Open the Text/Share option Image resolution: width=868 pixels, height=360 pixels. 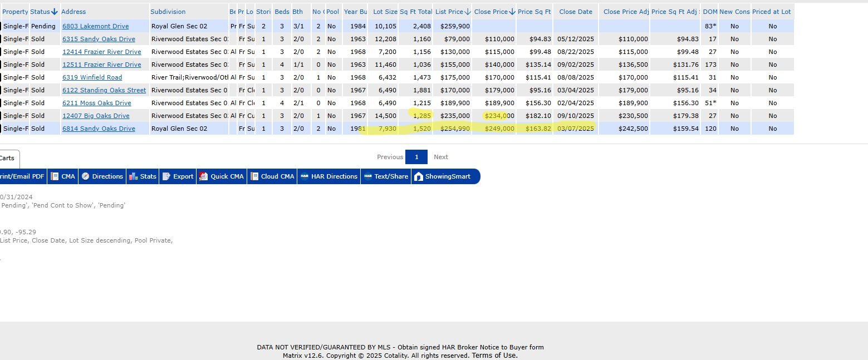tap(367, 176)
